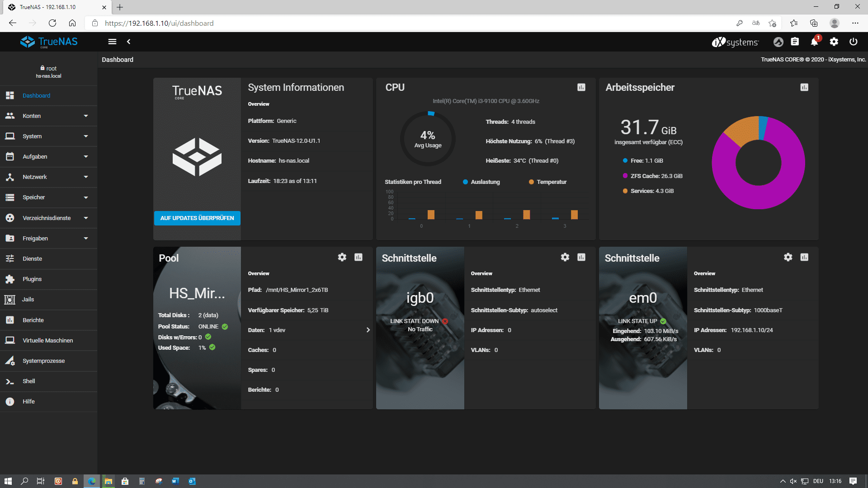Image resolution: width=868 pixels, height=488 pixels.
Task: Open Arbeitsspeicher reports chart icon
Action: (804, 87)
